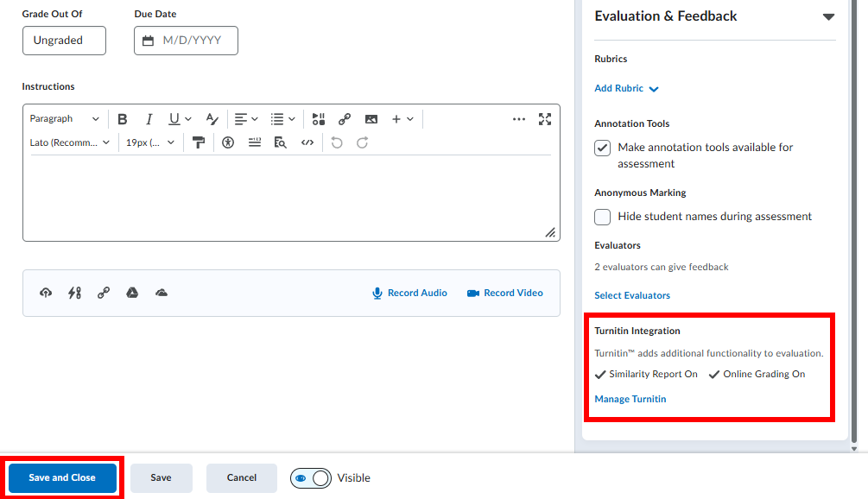This screenshot has width=868, height=499.
Task: Click the Select Evaluators link
Action: point(632,295)
